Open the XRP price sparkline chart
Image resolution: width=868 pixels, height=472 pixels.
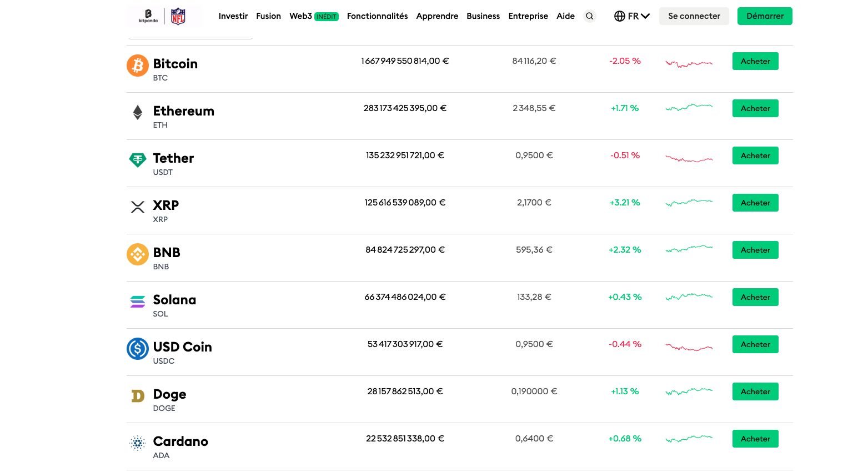click(x=689, y=202)
